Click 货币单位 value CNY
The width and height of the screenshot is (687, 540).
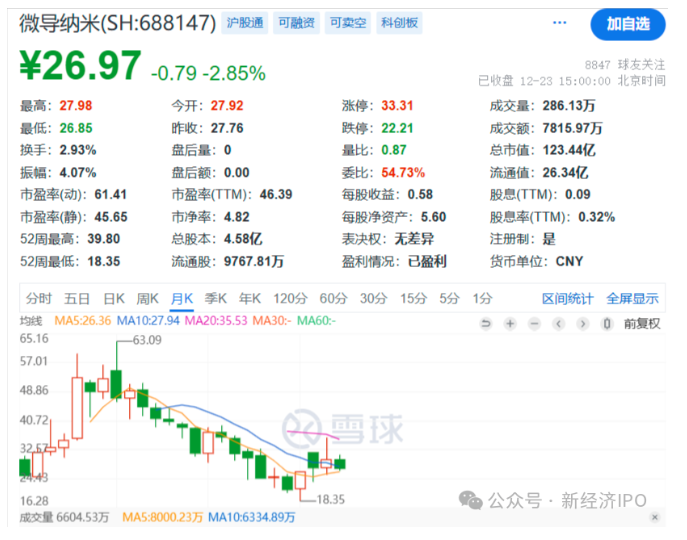pyautogui.click(x=569, y=262)
